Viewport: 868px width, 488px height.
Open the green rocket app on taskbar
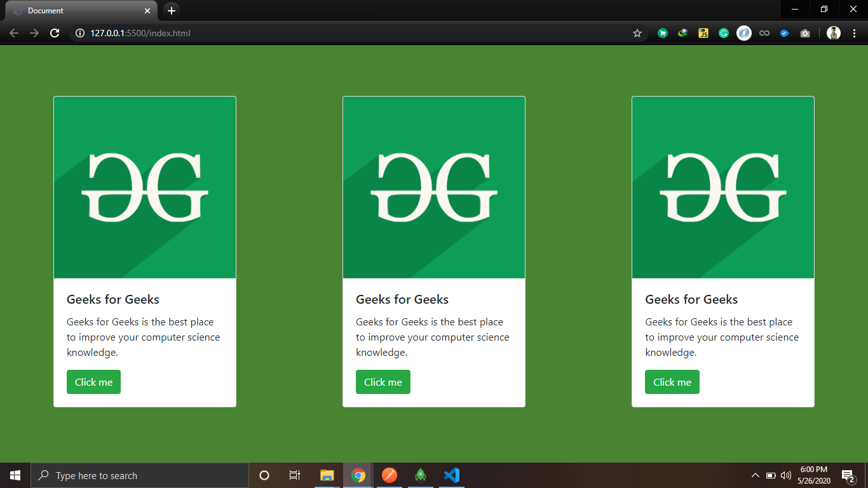click(x=421, y=475)
